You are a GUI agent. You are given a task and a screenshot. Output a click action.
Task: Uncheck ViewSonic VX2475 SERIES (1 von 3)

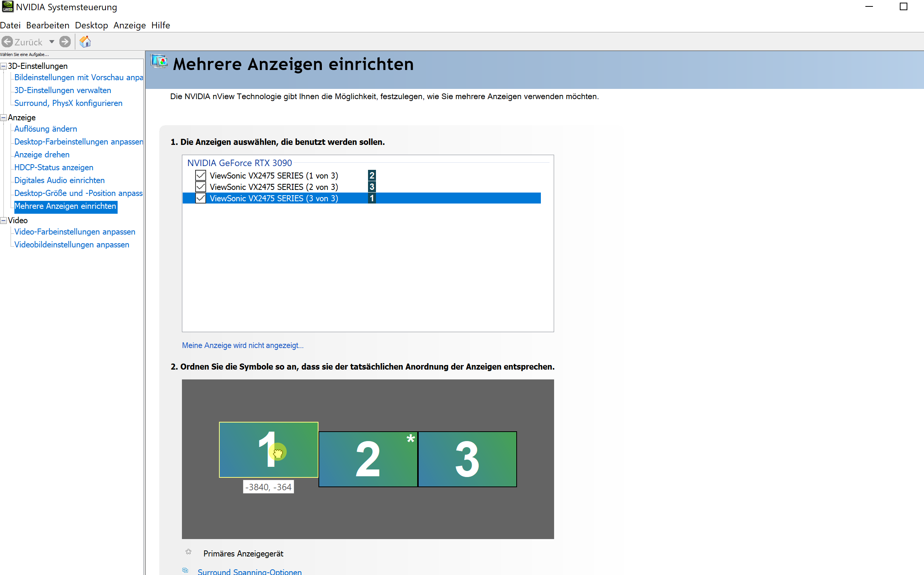(x=200, y=175)
